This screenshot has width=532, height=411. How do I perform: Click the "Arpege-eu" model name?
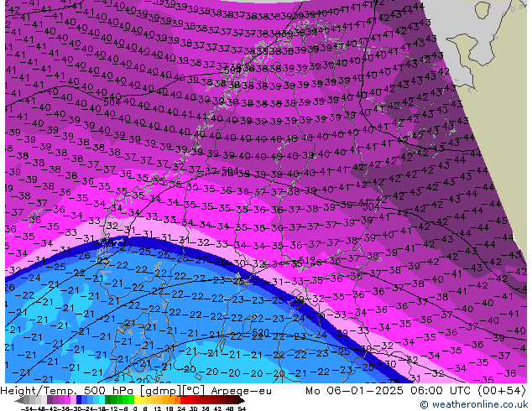(x=241, y=391)
